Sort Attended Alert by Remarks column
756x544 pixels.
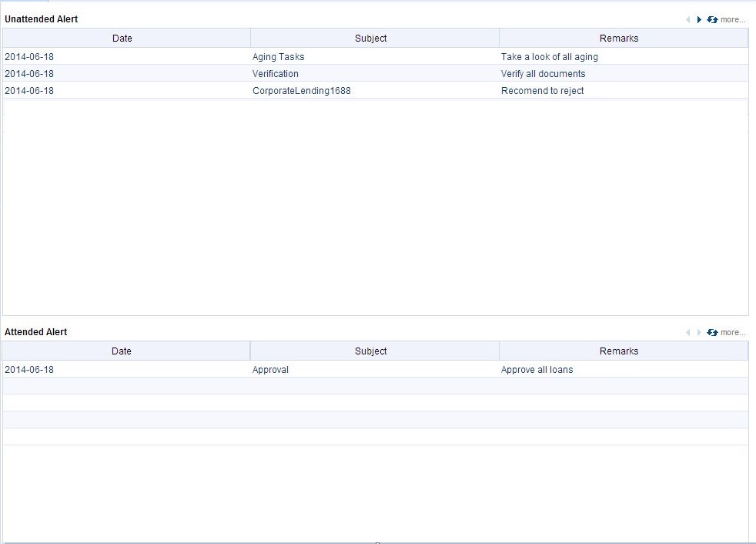coord(624,351)
